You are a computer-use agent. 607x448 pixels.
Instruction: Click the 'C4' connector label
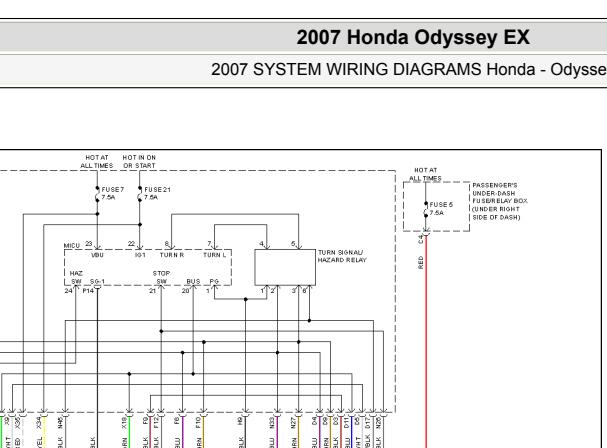point(421,239)
